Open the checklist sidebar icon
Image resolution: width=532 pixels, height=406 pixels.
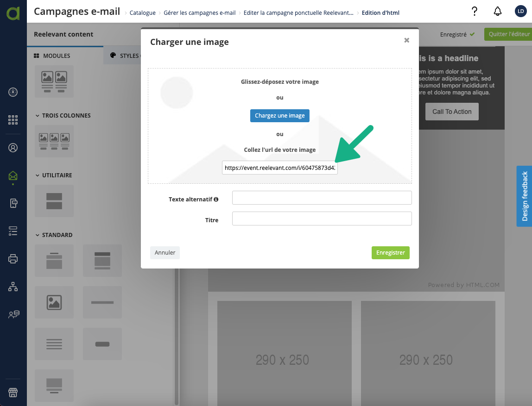(13, 231)
